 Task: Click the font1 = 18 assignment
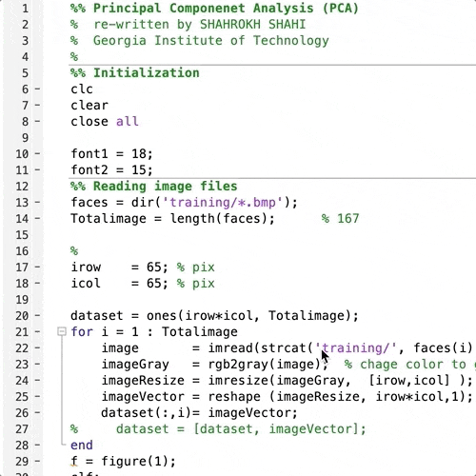(111, 154)
